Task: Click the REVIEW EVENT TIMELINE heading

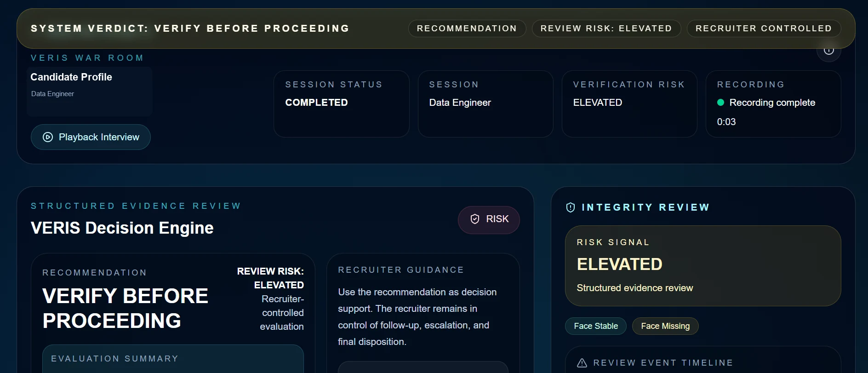Action: coord(663,363)
